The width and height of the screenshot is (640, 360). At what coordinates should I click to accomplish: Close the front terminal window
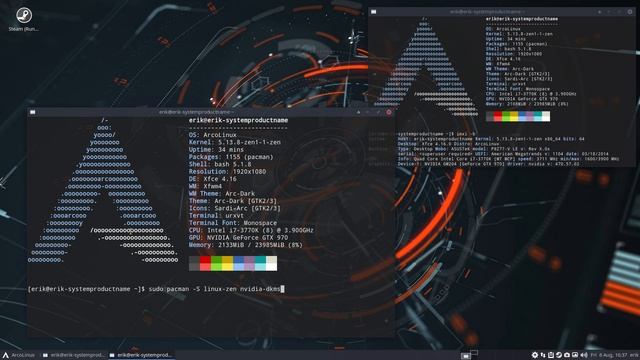click(389, 112)
